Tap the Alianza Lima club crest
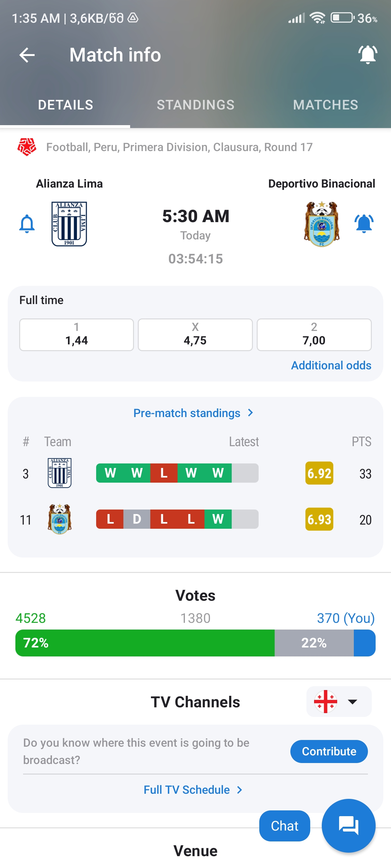Screen dimensions: 391x868 coord(69,224)
